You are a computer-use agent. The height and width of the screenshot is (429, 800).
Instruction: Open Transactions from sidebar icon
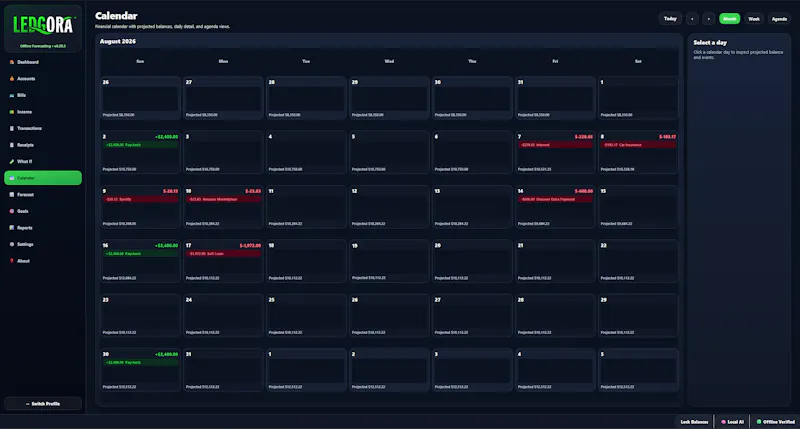[12, 129]
